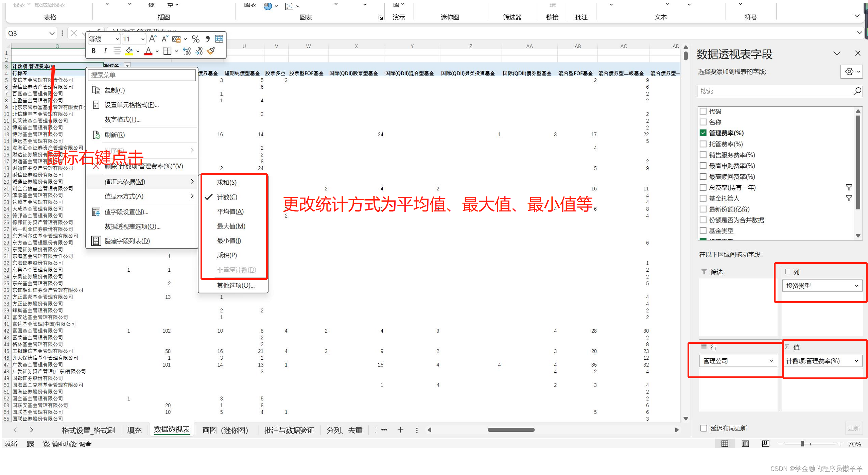Select 平均值(A) in summarize submenu

(x=230, y=211)
